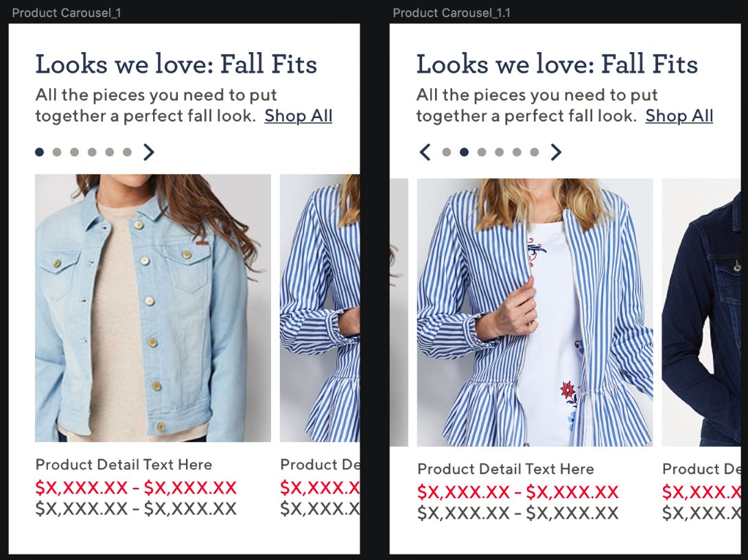
Task: Click Shop All link in right frame
Action: 679,116
